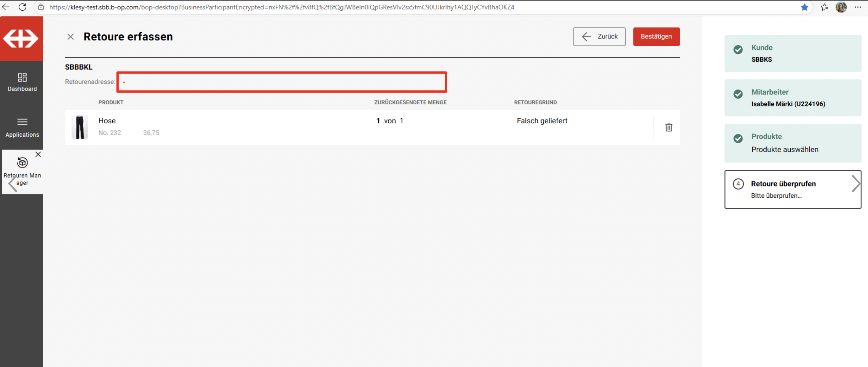Image resolution: width=868 pixels, height=367 pixels.
Task: Click the favorites star icon
Action: tap(804, 7)
